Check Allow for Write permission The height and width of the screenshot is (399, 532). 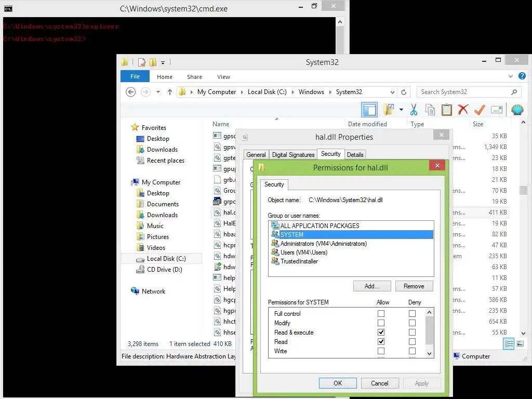click(381, 351)
